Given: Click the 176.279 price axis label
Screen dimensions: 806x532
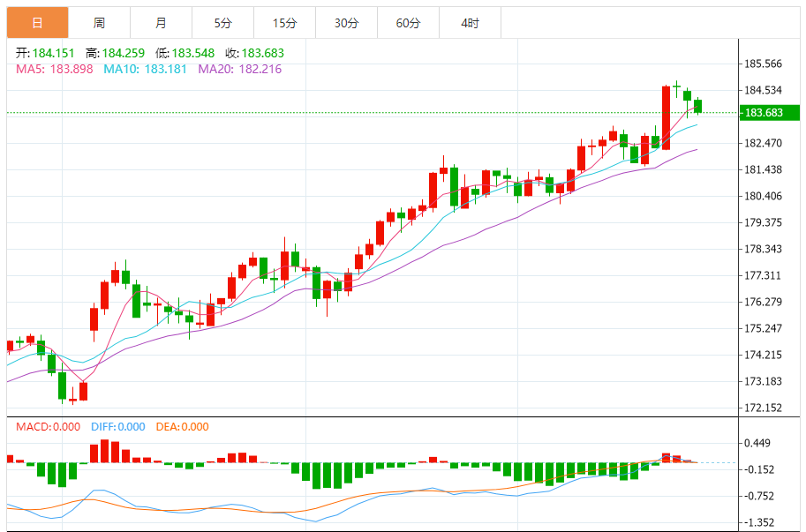Looking at the screenshot, I should pos(763,302).
